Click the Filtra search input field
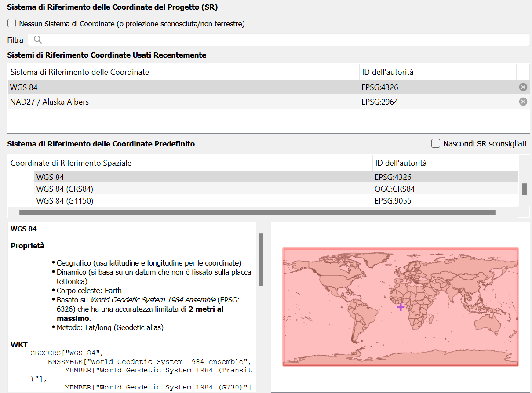The width and height of the screenshot is (532, 393). coord(279,40)
